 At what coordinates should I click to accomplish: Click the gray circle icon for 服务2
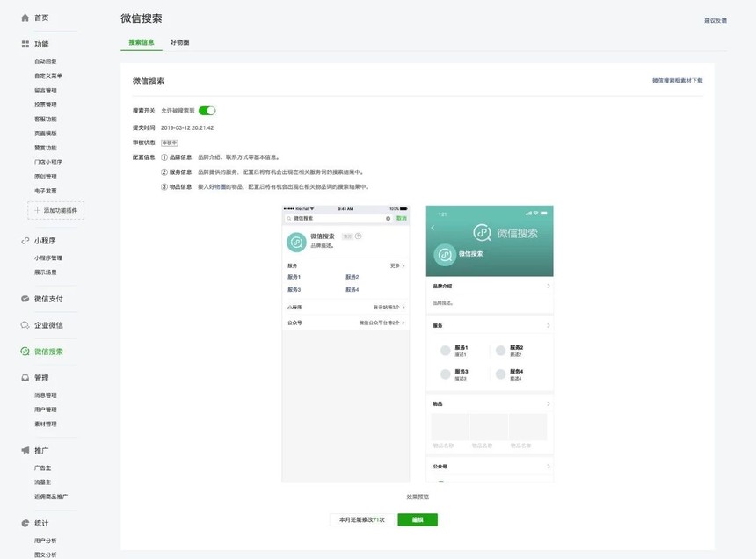pos(500,351)
